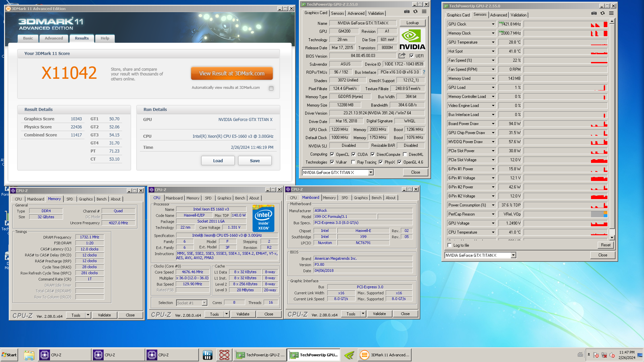Toggle the UEFI checkbox in GPU-Z

[x=412, y=56]
